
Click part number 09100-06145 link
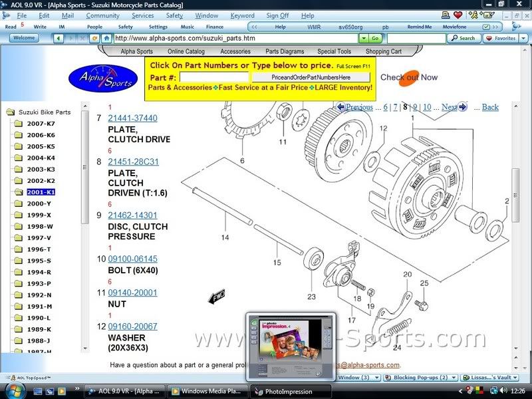[x=132, y=259]
